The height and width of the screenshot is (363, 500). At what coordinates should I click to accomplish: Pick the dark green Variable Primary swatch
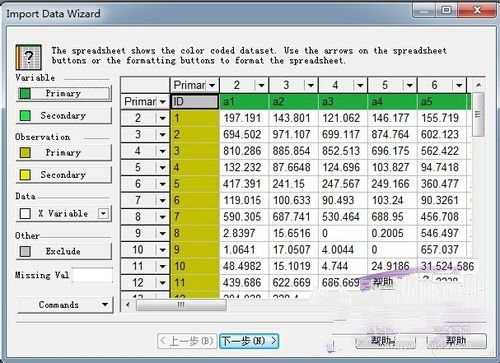[x=25, y=93]
